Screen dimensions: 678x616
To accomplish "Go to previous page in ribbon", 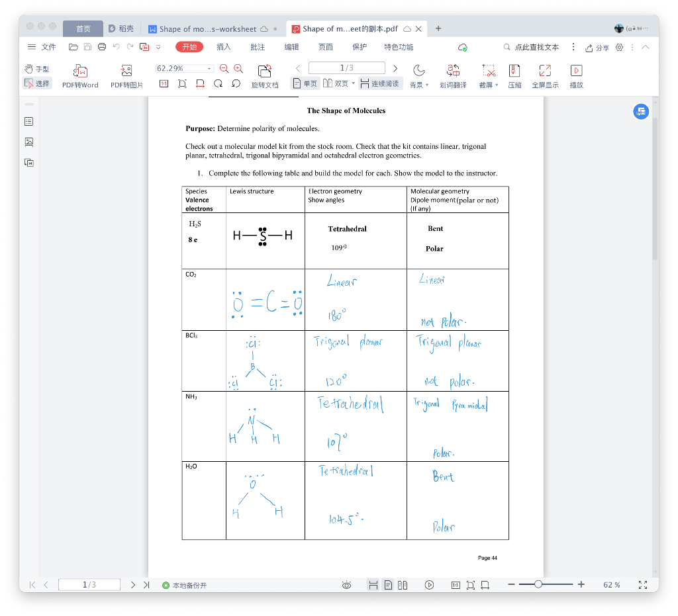I will pos(298,68).
